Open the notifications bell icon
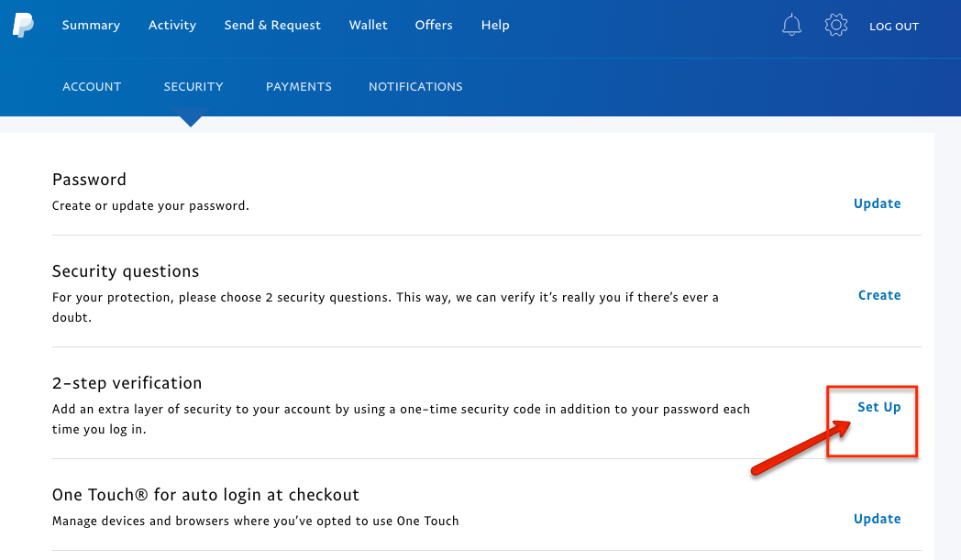The height and width of the screenshot is (560, 961). coord(791,25)
